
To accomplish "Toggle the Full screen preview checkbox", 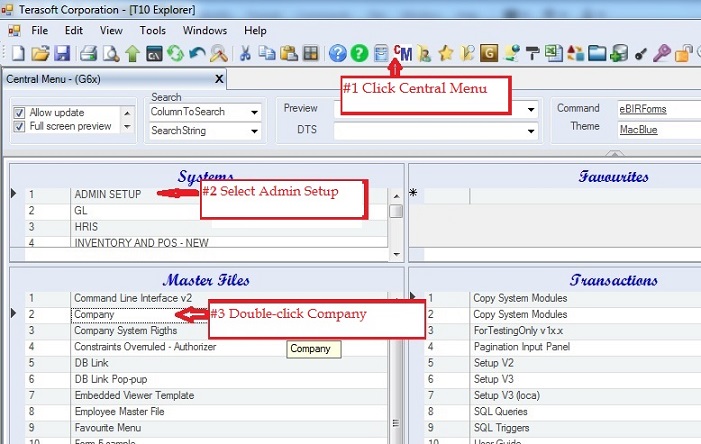I will (19, 127).
